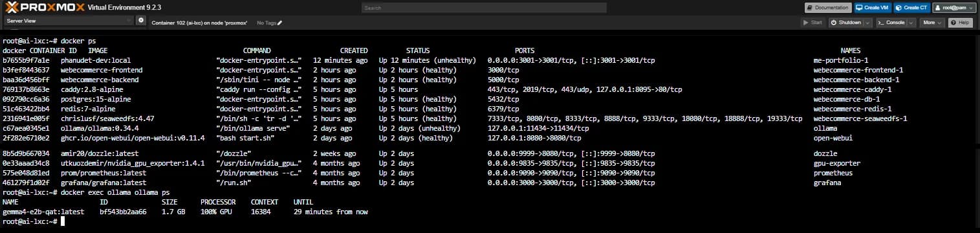
Task: Click the name prometheus in the NAMES column
Action: click(x=833, y=173)
